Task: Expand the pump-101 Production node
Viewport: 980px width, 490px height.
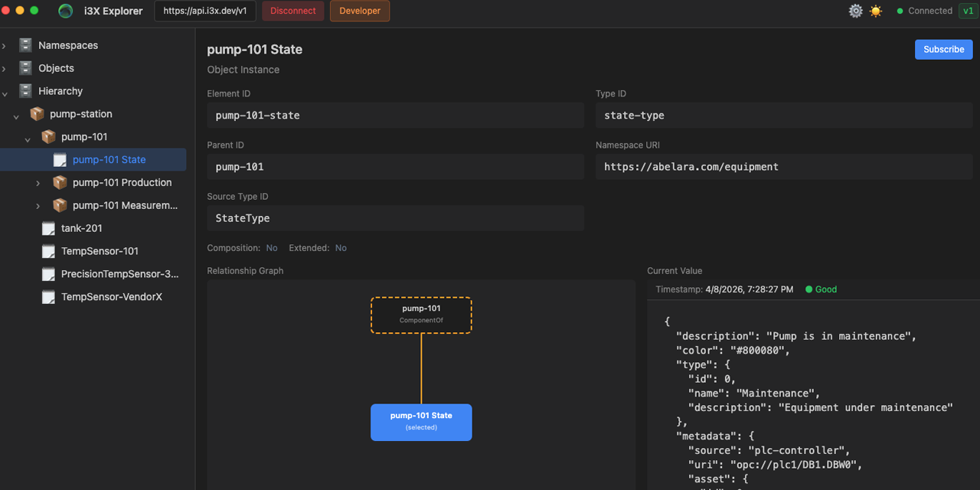Action: [x=38, y=183]
